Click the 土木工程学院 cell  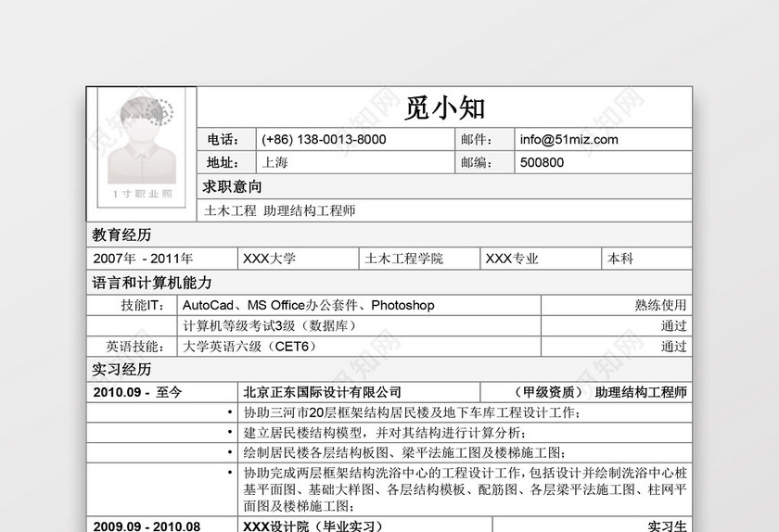pyautogui.click(x=419, y=259)
